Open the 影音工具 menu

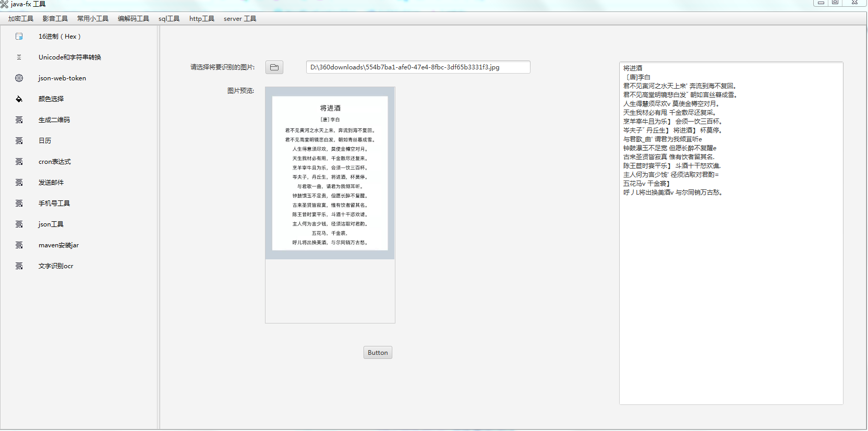[55, 19]
